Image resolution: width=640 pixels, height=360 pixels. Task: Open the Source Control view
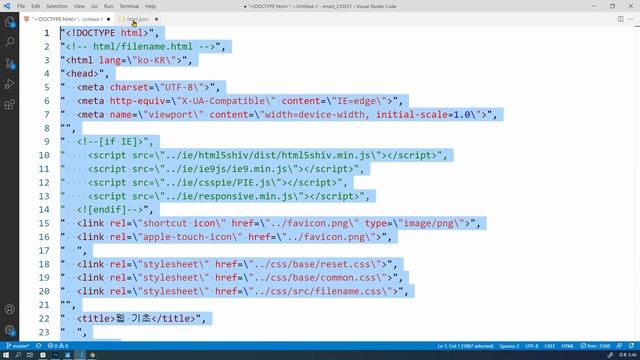tap(9, 63)
